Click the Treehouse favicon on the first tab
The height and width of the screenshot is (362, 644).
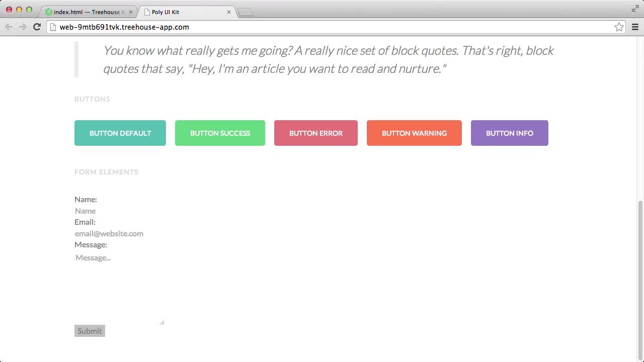(48, 12)
